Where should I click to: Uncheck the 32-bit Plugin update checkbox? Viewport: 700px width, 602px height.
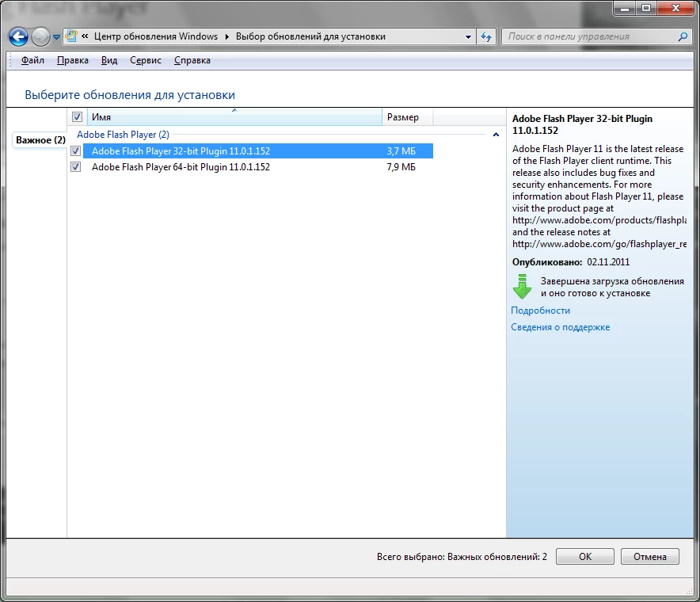pyautogui.click(x=76, y=151)
